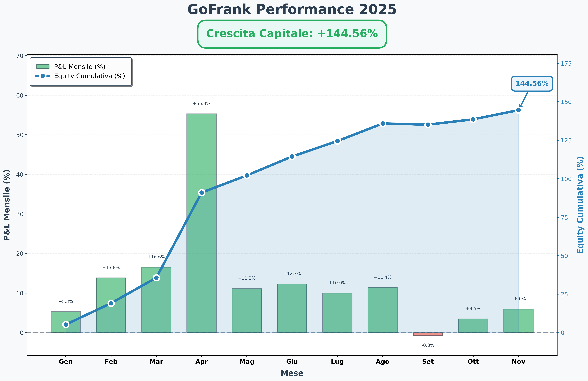This screenshot has width=588, height=381.
Task: Click the 175 tick on right axis
Action: (566, 63)
